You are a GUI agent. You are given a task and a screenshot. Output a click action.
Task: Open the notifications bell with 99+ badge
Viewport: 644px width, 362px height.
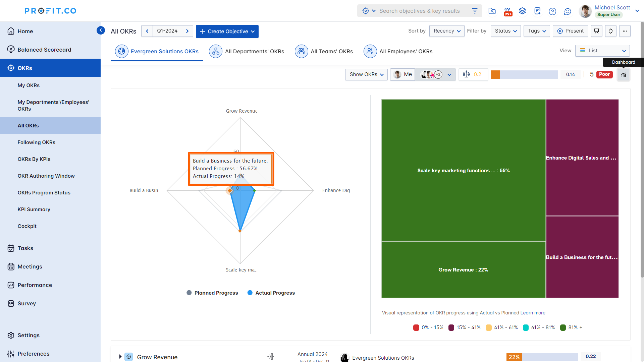pyautogui.click(x=507, y=11)
